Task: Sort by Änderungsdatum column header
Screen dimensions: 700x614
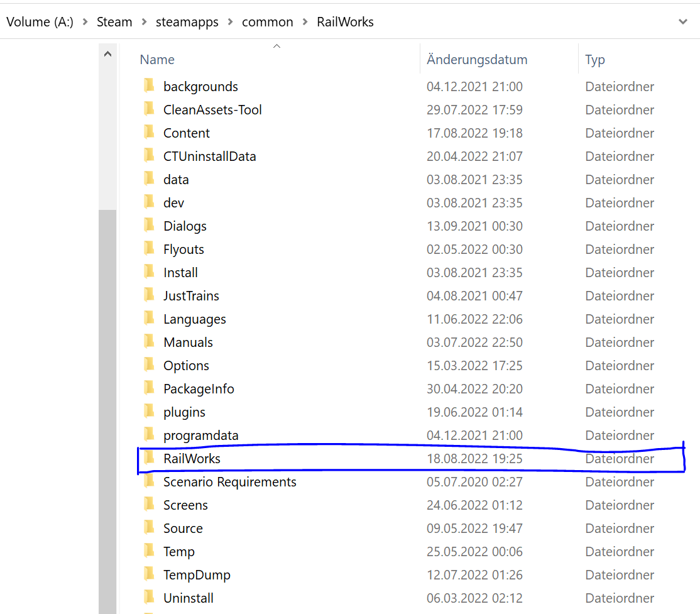Action: 477,60
